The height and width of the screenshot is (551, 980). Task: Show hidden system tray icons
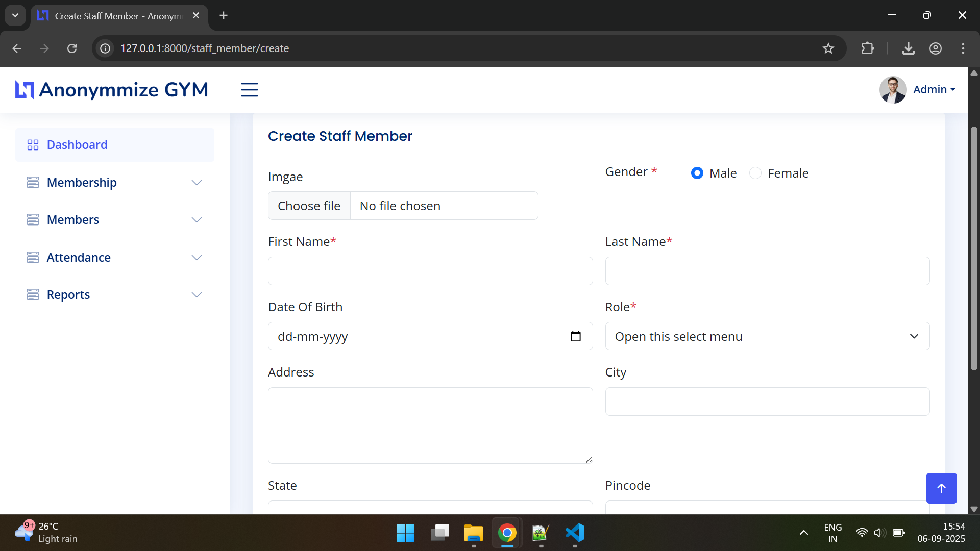tap(803, 533)
